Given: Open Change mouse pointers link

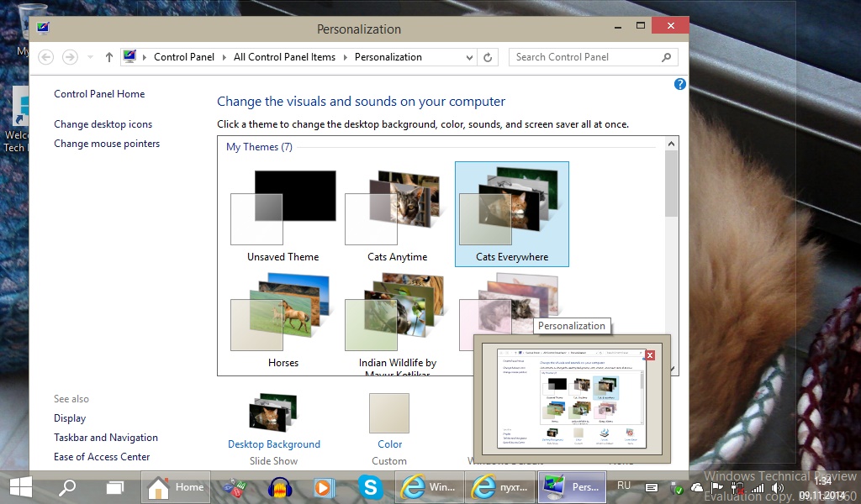Looking at the screenshot, I should [107, 144].
